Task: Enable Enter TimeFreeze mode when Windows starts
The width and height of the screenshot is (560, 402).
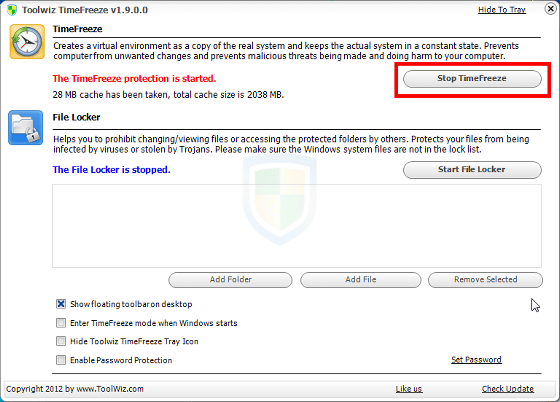Action: click(61, 323)
